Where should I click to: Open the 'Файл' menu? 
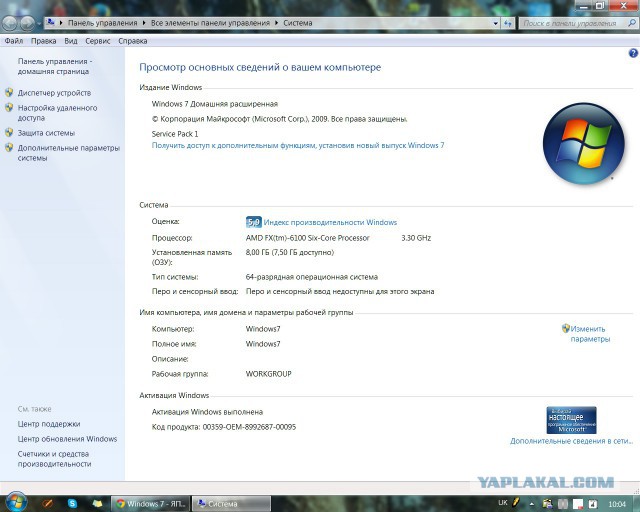pos(13,41)
